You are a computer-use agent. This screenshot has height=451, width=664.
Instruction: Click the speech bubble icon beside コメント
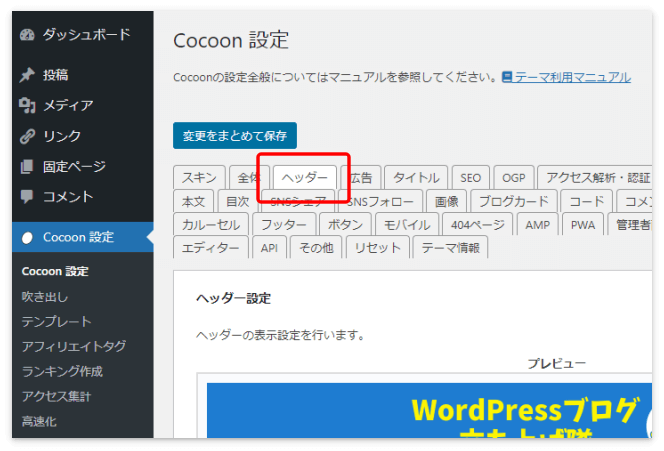[27, 196]
